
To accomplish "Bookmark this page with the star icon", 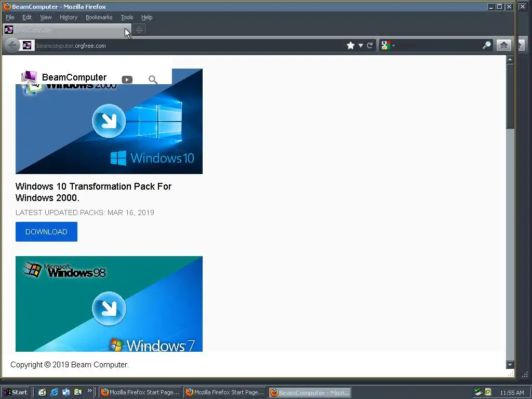I will coord(351,46).
